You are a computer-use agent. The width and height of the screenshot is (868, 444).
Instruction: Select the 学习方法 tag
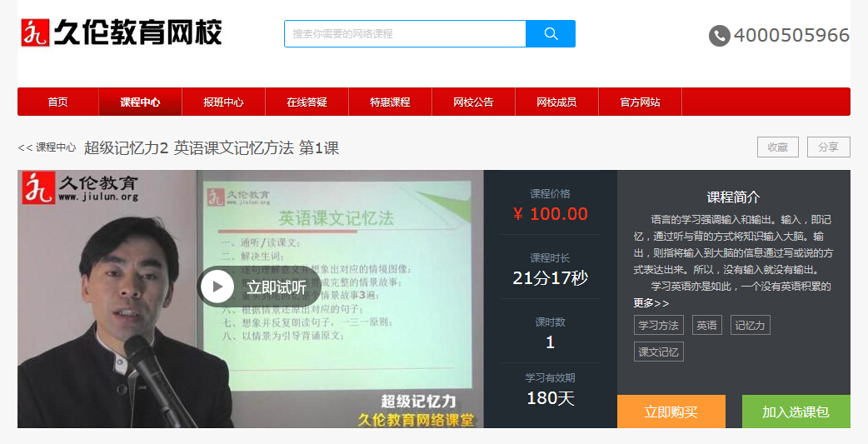pyautogui.click(x=658, y=326)
